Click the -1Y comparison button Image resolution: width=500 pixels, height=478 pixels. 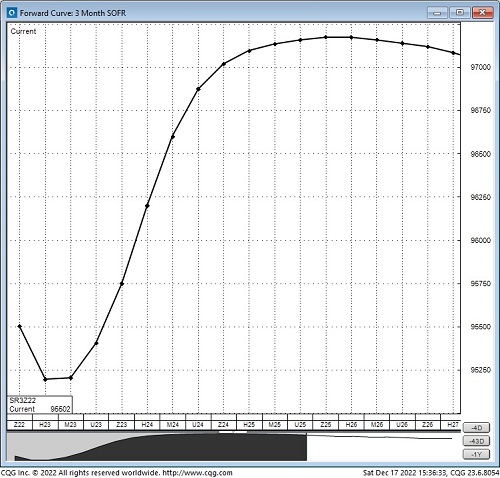[x=476, y=454]
